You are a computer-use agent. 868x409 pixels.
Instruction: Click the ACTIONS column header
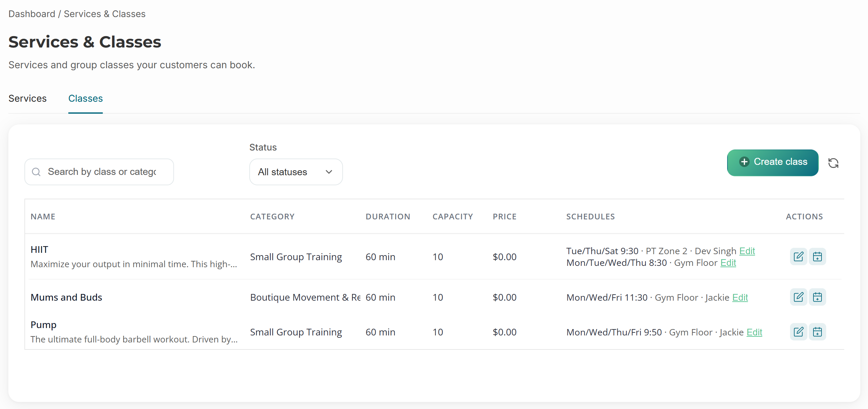coord(804,216)
